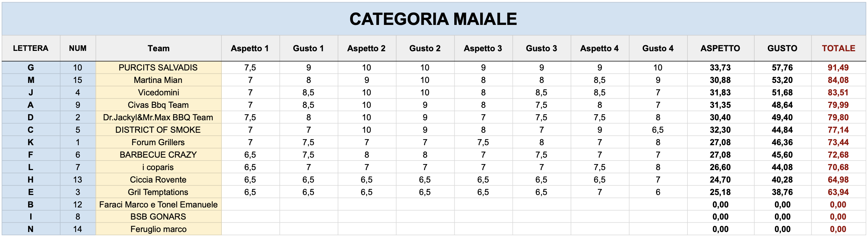The height and width of the screenshot is (237, 868).
Task: Click the TOTALE column header
Action: (x=838, y=48)
